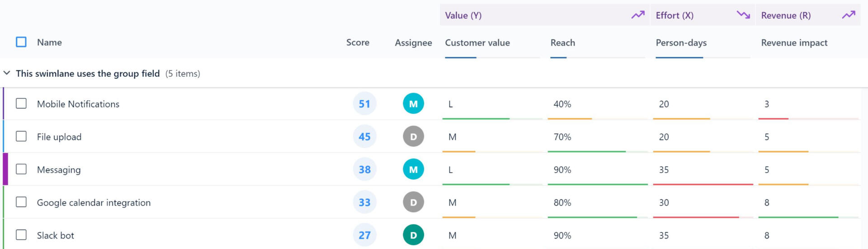The image size is (868, 249).
Task: Toggle the select-all checkbox in header
Action: tap(21, 42)
